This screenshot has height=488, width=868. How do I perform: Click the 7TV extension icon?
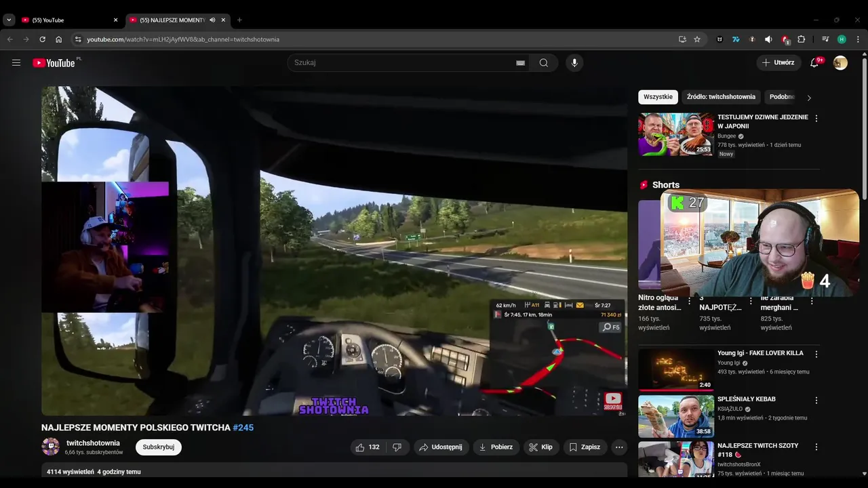pos(736,39)
